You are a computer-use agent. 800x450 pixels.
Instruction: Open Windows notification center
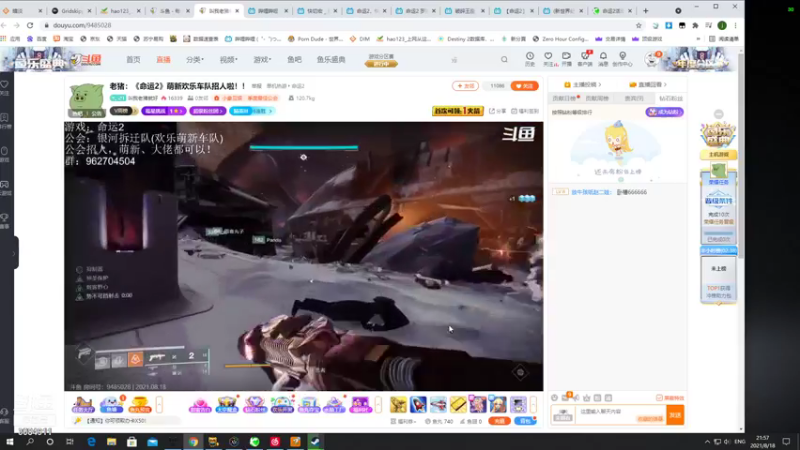pos(786,441)
